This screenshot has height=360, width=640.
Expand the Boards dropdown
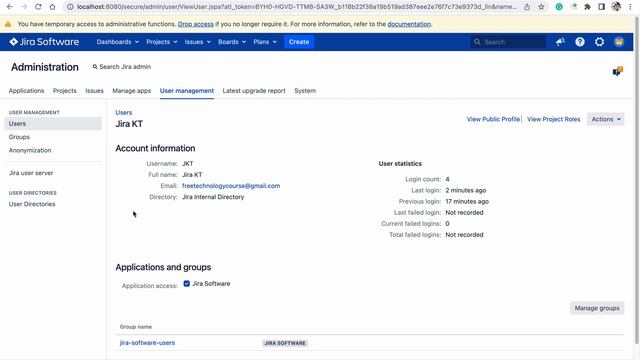[x=232, y=42]
